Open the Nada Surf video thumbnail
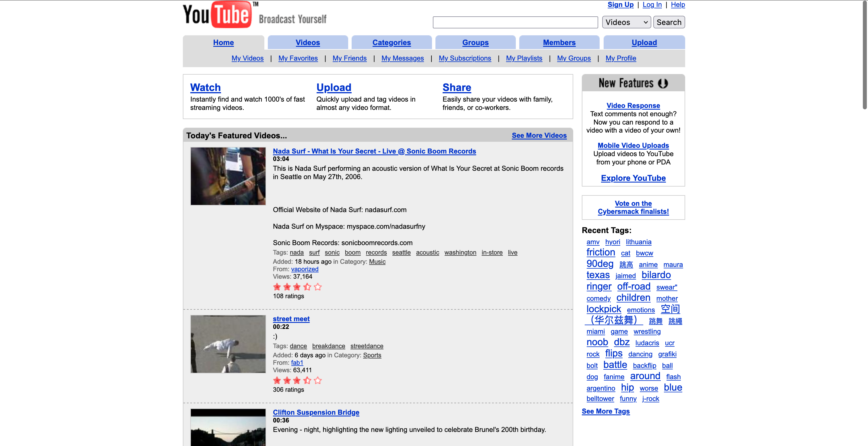 coord(228,176)
